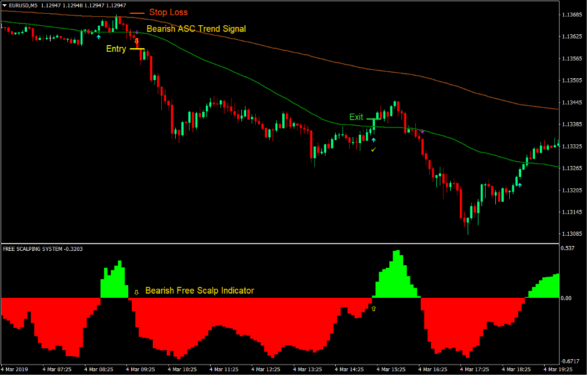The image size is (588, 376).
Task: Select the magenta dot signal after the Exit label
Action: click(x=422, y=131)
